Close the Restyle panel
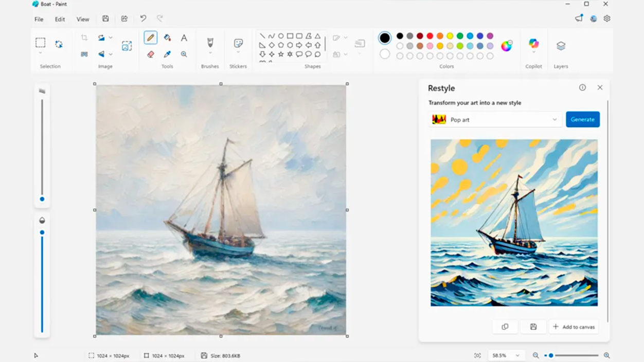The image size is (644, 362). [600, 88]
